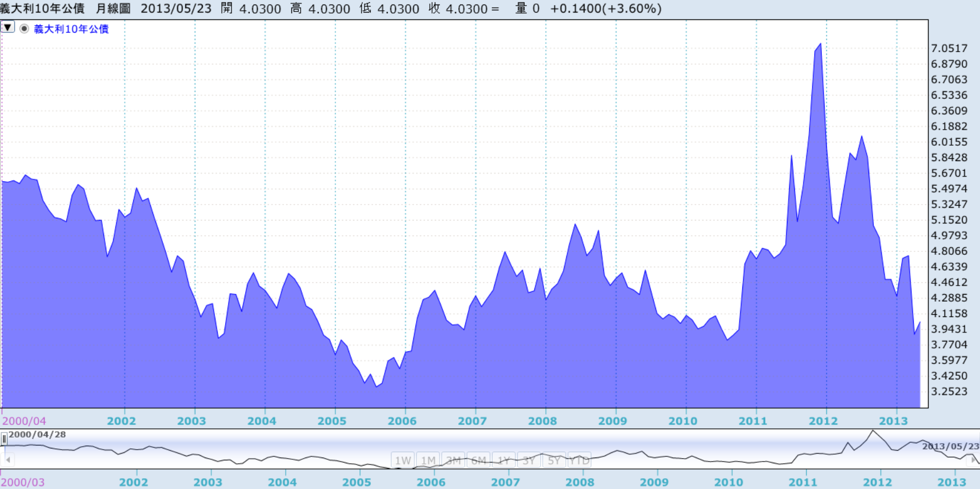Screen dimensions: 980x489
Task: Click the 2013/05/23 navigator end date
Action: coord(950,446)
